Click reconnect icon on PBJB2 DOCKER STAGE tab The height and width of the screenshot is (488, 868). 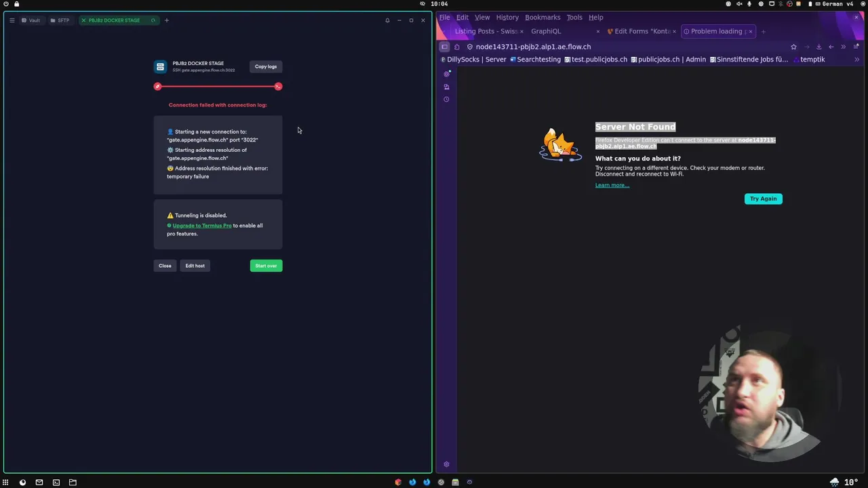pos(153,20)
